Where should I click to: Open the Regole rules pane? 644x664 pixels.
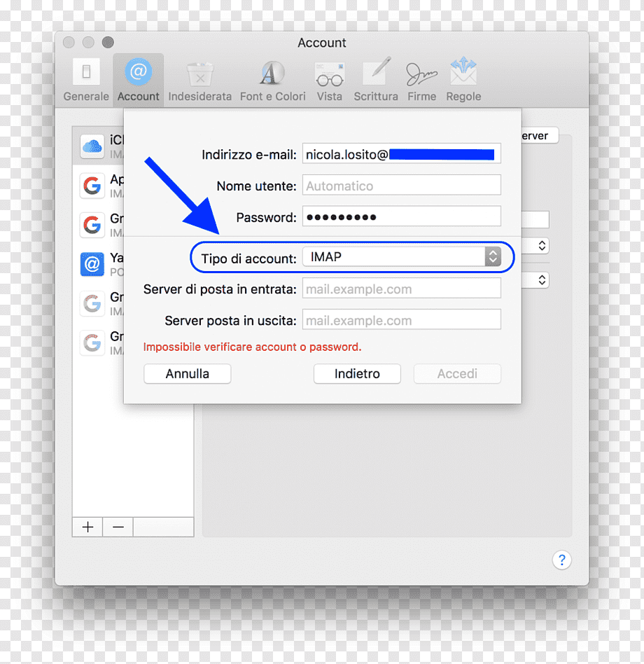click(463, 81)
